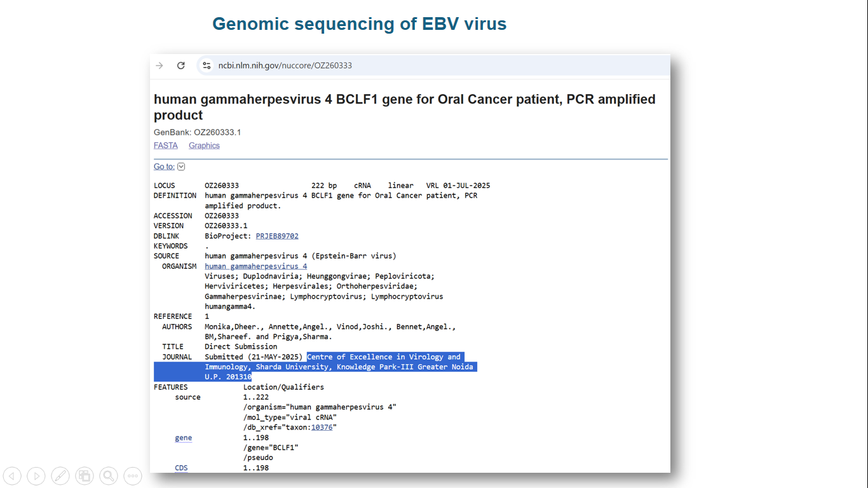Show the all slides view

[85, 475]
